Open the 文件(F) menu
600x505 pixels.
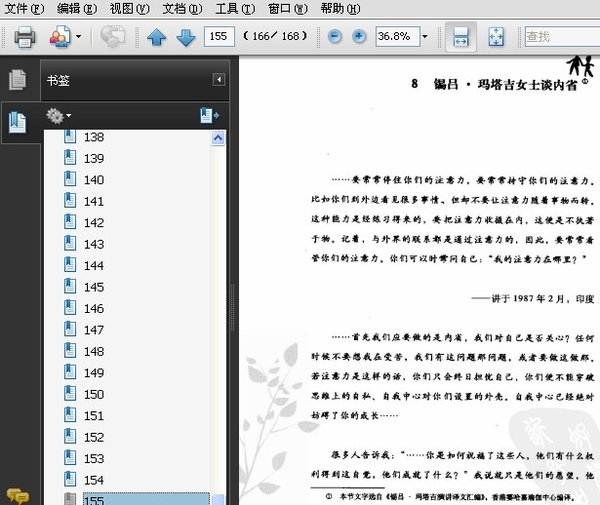pos(24,8)
